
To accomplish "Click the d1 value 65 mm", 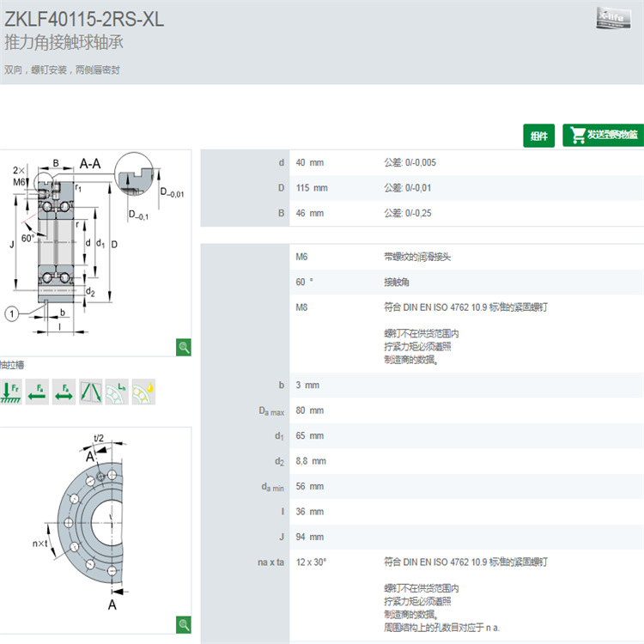I will 310,435.
